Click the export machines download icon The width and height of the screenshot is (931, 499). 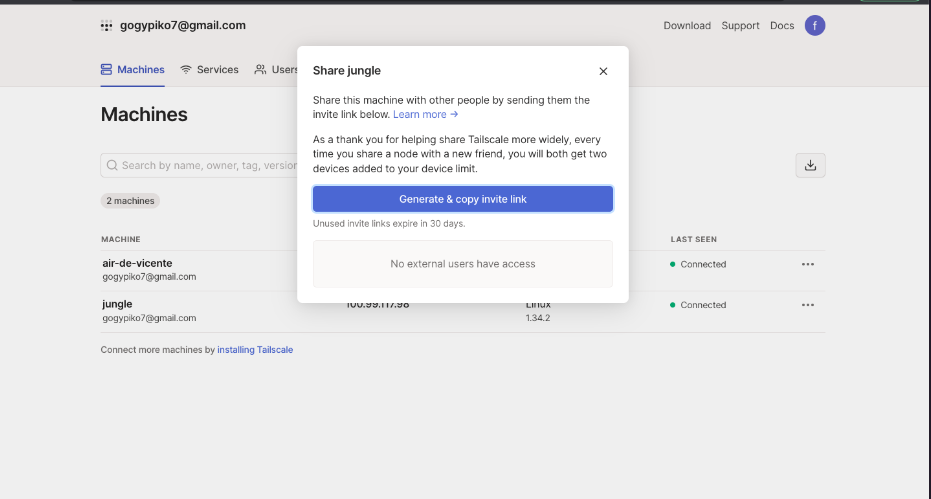coord(810,166)
